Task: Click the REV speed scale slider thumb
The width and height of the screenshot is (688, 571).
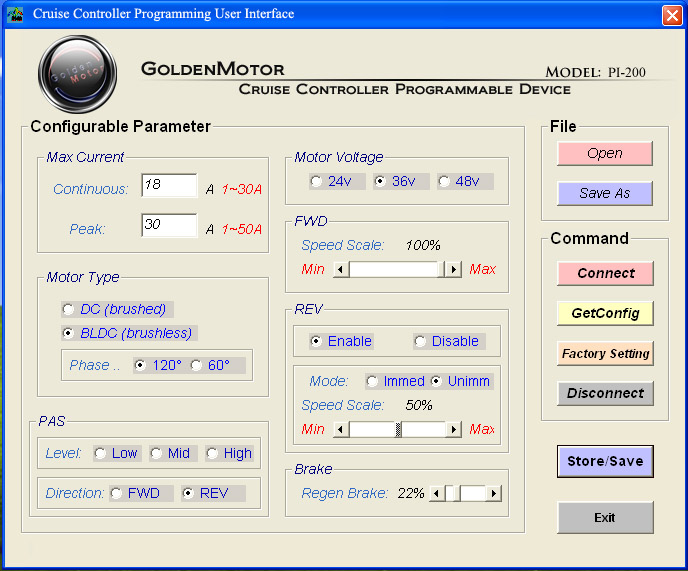Action: [x=398, y=429]
